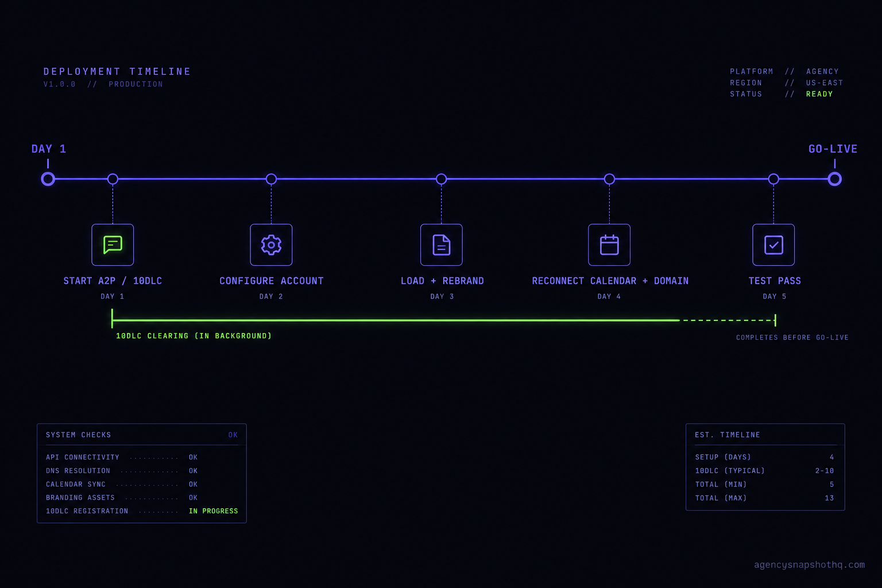
Task: Click the AGENCY platform value
Action: pyautogui.click(x=822, y=71)
